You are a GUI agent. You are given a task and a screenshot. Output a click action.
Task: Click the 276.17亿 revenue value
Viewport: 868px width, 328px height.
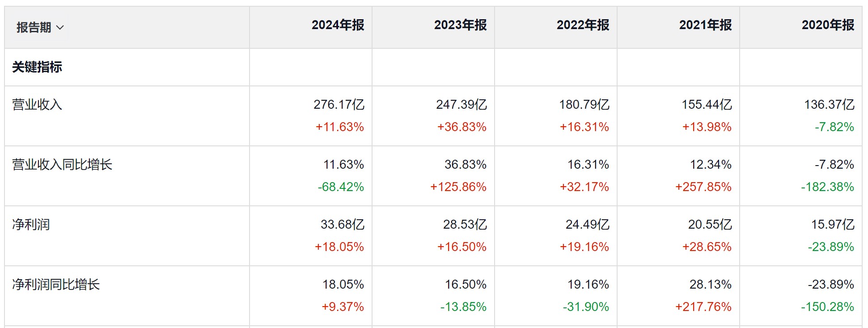click(339, 105)
